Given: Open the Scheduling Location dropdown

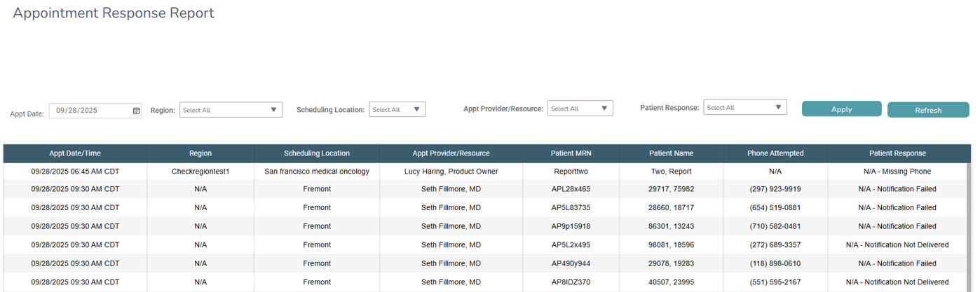Looking at the screenshot, I should coord(397,109).
